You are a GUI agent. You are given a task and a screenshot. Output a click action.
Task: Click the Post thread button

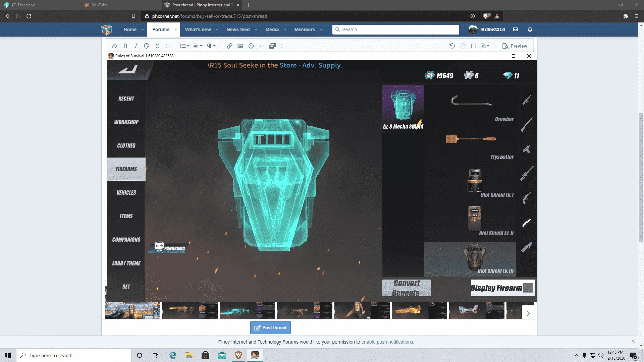click(270, 327)
